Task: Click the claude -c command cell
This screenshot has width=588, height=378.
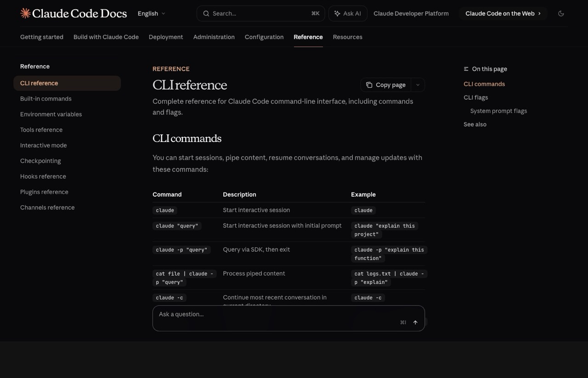Action: 170,298
